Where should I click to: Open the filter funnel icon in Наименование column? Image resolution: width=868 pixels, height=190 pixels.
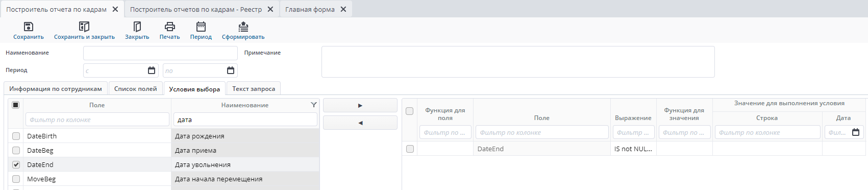coord(314,105)
